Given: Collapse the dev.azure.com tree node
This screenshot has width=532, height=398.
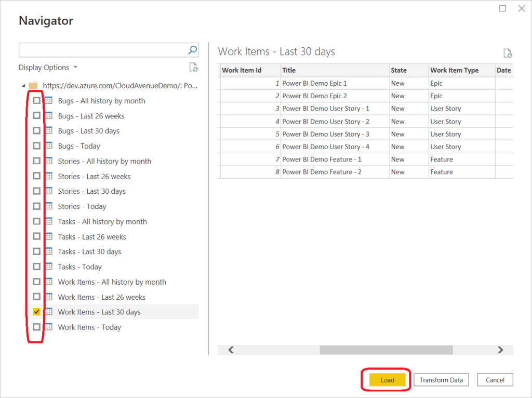Looking at the screenshot, I should pos(23,85).
